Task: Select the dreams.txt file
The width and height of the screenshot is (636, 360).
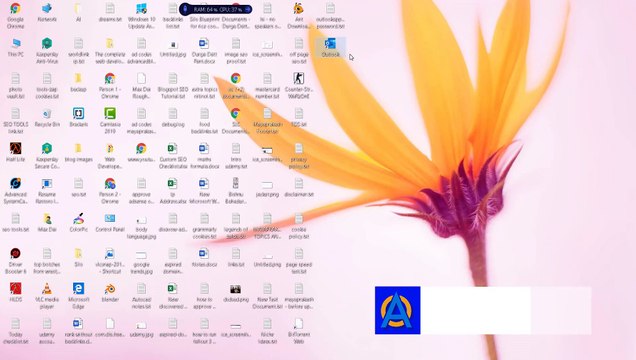Action: point(110,12)
